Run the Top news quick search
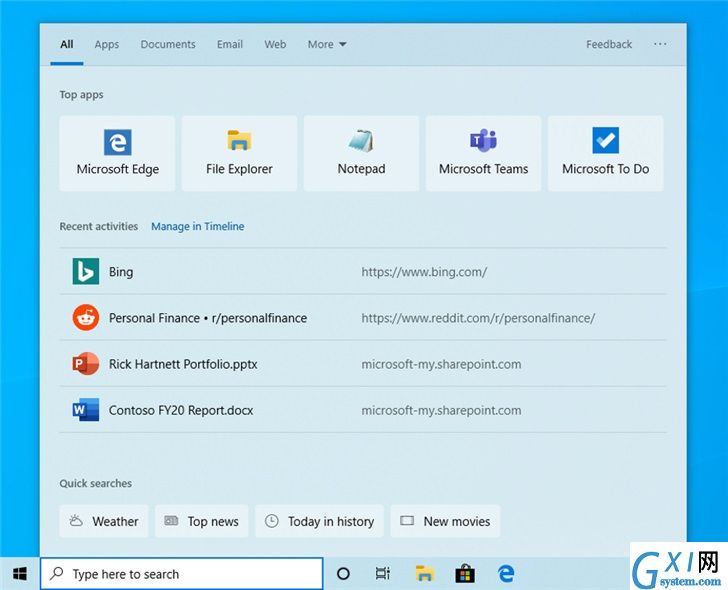728x590 pixels. 202,521
